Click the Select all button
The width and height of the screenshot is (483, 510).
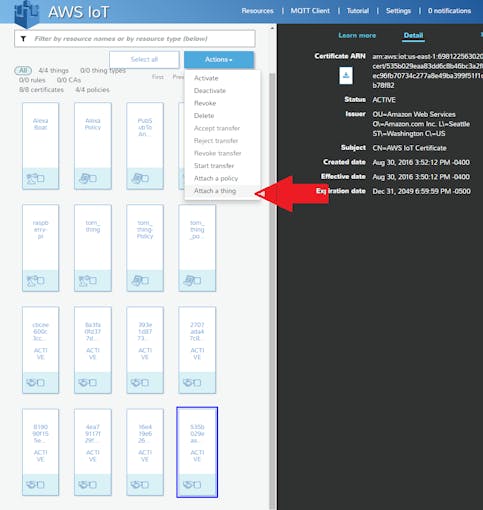pos(144,60)
